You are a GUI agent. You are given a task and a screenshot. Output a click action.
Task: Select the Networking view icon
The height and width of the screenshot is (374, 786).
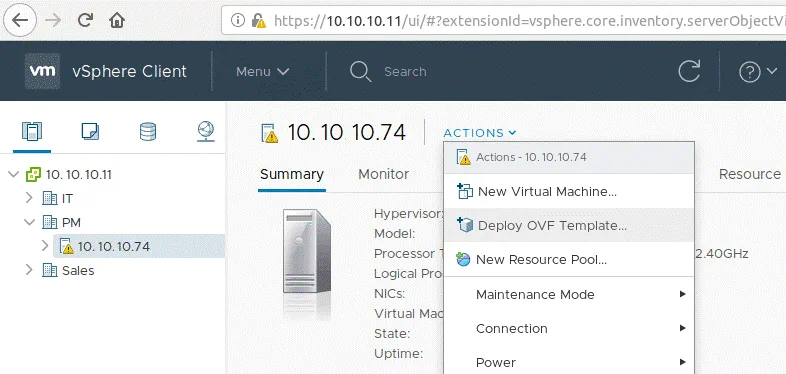(x=206, y=131)
